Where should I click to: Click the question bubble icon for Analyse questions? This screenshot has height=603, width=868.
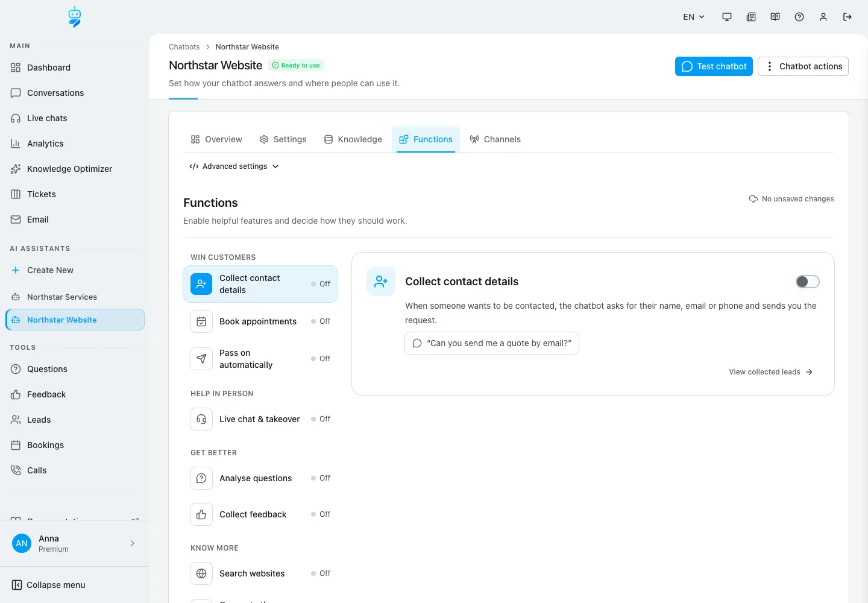click(201, 478)
